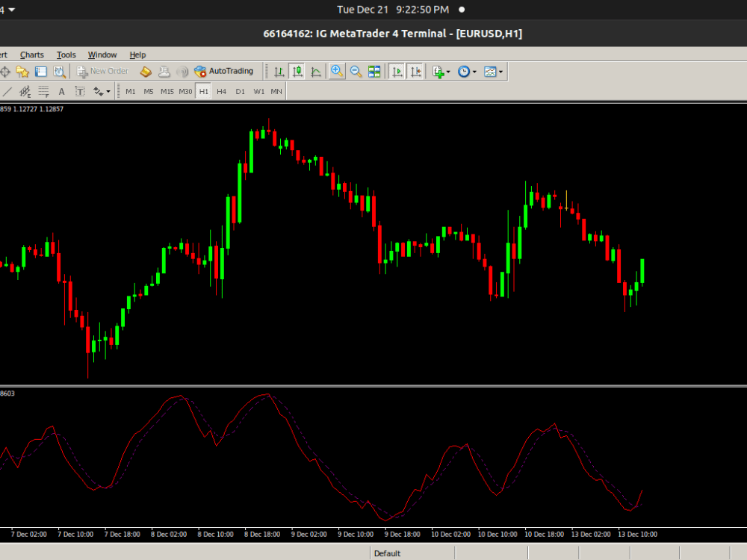Switch chart to Bar Chart
This screenshot has height=560, width=747.
click(279, 72)
